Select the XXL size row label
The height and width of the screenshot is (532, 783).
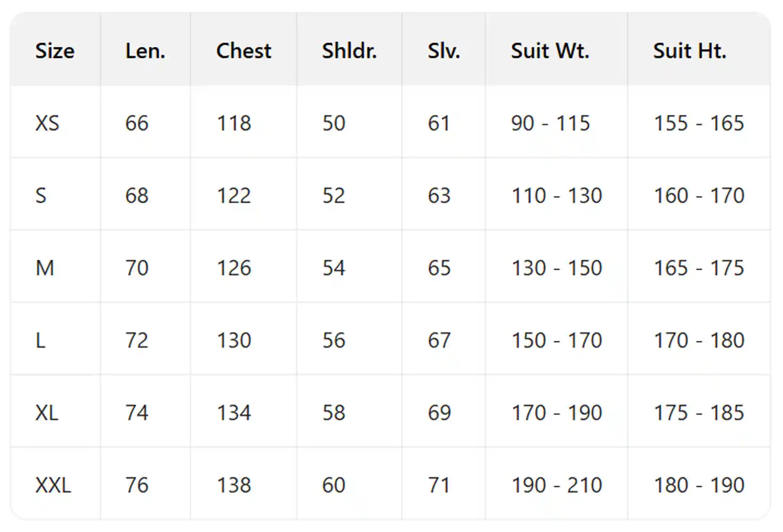(53, 485)
